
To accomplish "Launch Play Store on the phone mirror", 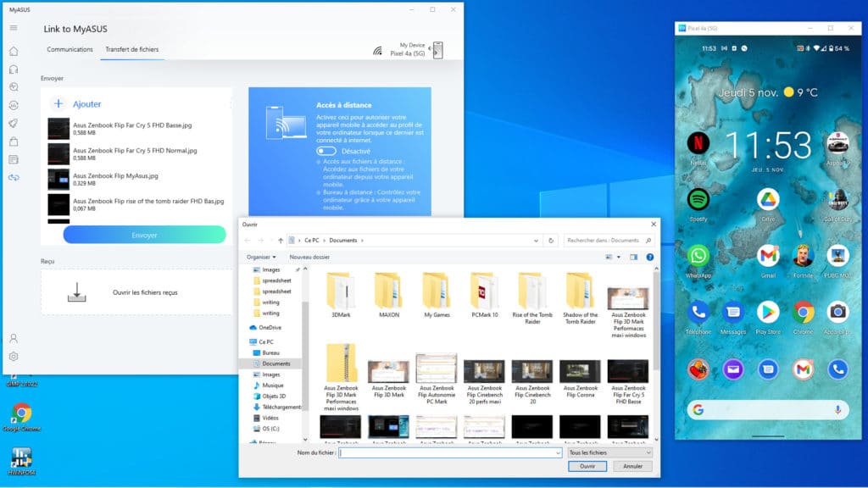I will point(768,312).
